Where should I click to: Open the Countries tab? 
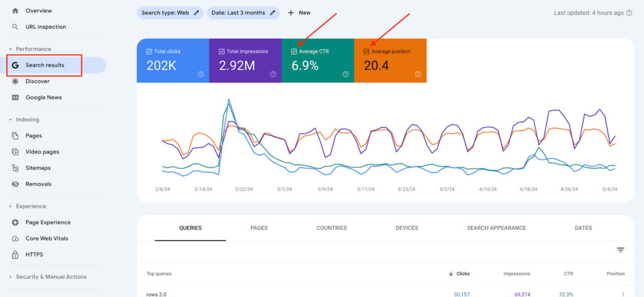(x=331, y=228)
